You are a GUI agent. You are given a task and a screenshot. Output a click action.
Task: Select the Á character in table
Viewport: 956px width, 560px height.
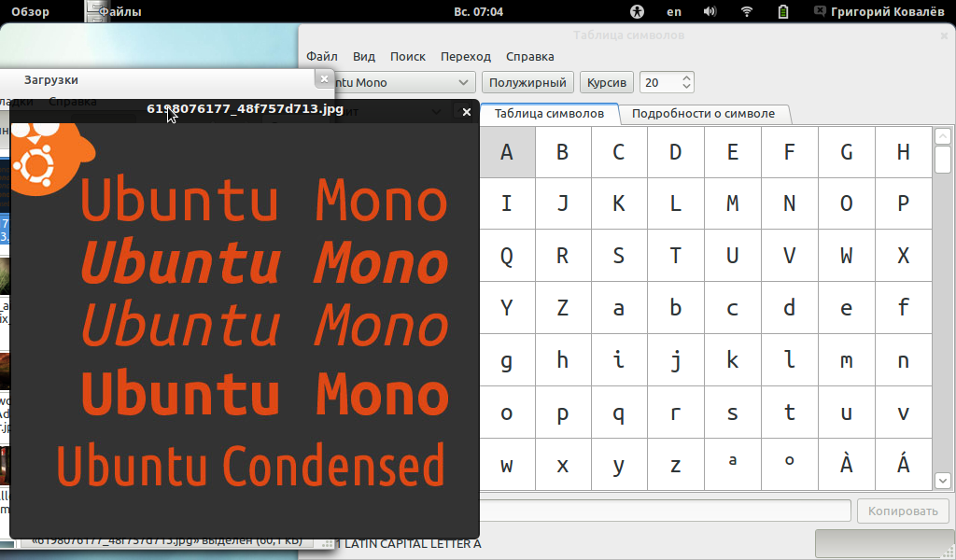coord(904,464)
